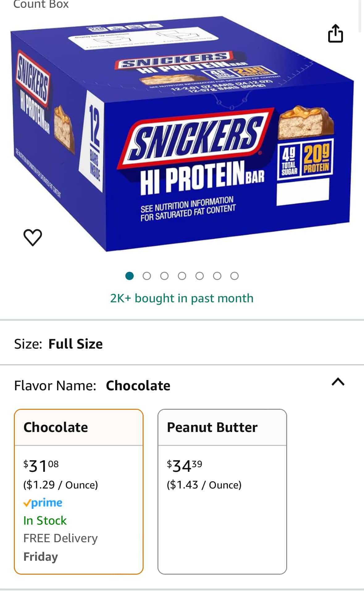Tap the share icon
The image size is (364, 591).
coord(335,33)
